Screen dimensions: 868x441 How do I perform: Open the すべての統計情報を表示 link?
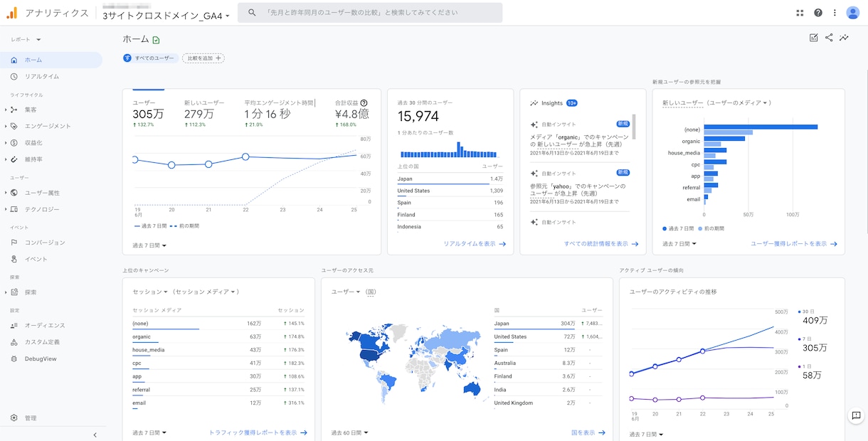(x=601, y=244)
